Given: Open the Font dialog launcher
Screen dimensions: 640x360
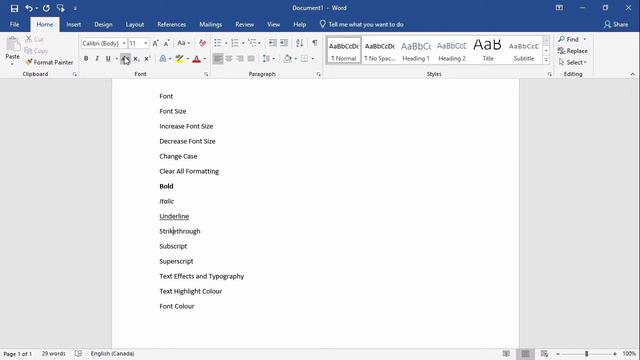Looking at the screenshot, I should 206,74.
